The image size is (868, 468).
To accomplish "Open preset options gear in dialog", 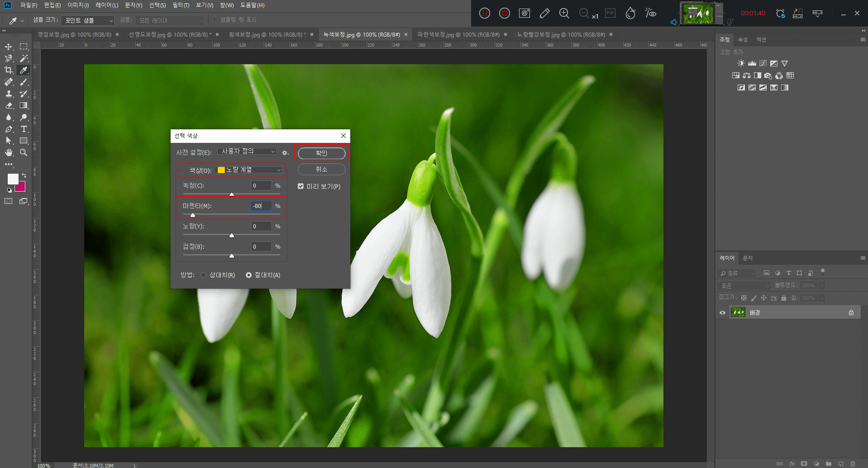I will coord(285,152).
